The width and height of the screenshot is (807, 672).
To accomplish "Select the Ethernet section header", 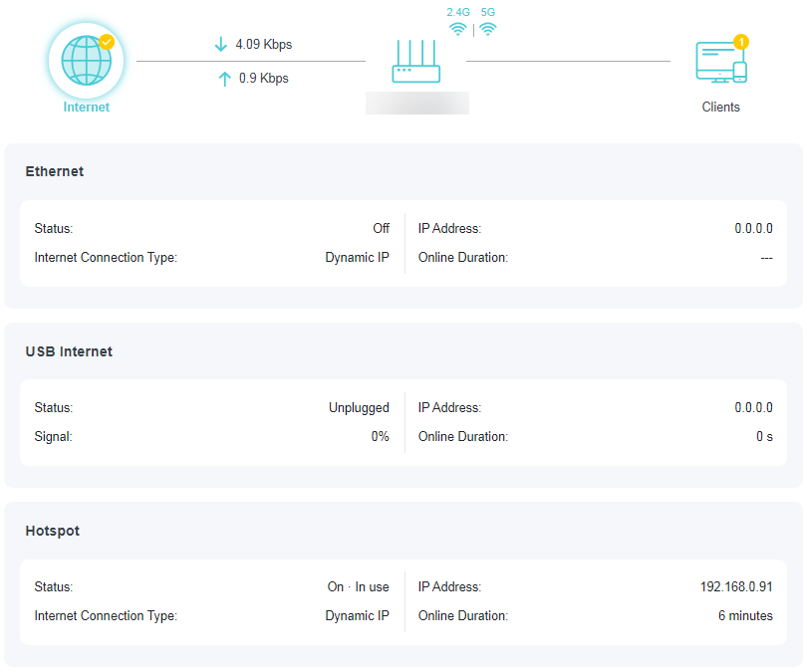I will tap(55, 171).
